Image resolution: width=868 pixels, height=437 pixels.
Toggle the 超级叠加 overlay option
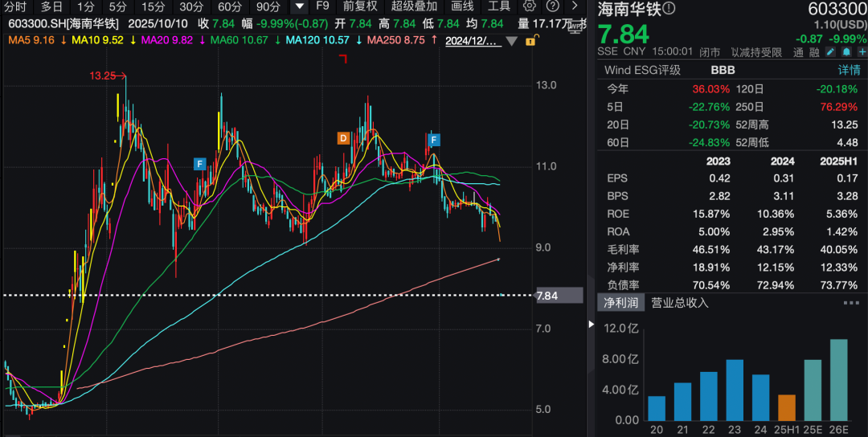pos(414,6)
